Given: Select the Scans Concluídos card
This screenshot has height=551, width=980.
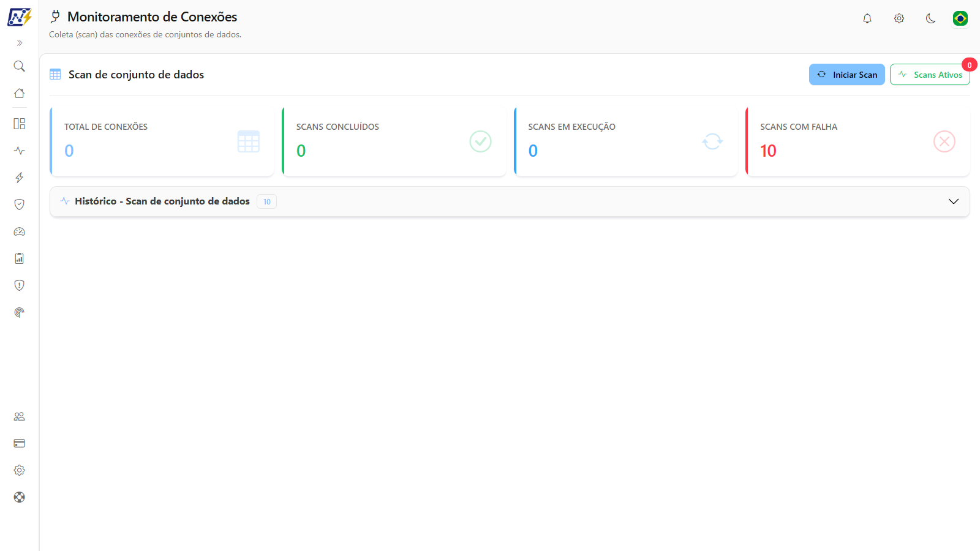Looking at the screenshot, I should pos(394,142).
